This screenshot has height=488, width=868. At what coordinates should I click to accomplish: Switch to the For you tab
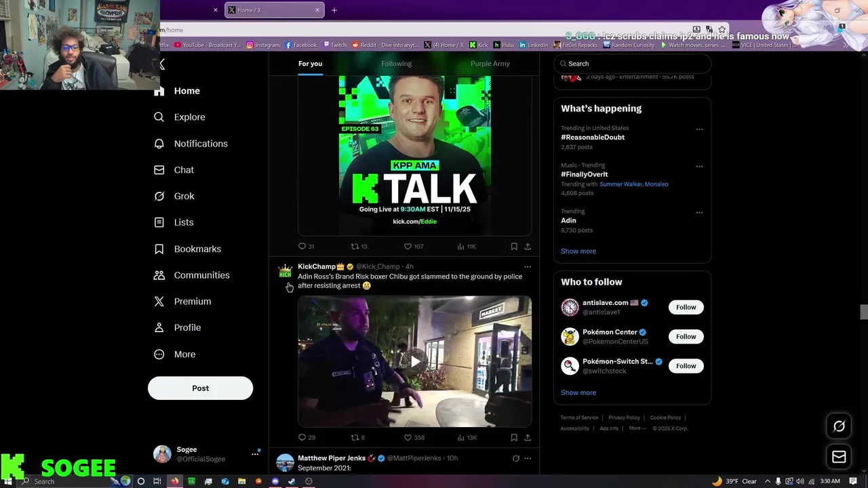pos(310,64)
